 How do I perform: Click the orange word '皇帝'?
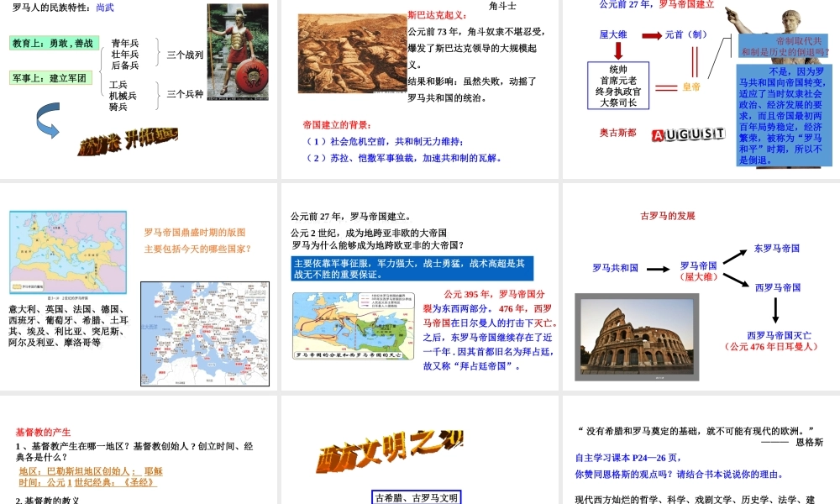click(x=691, y=87)
